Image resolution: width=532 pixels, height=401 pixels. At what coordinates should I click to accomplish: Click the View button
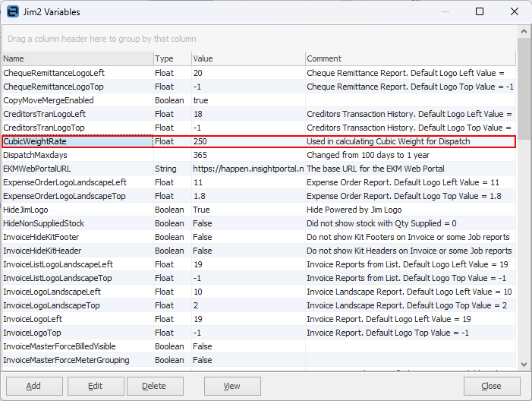(x=232, y=386)
